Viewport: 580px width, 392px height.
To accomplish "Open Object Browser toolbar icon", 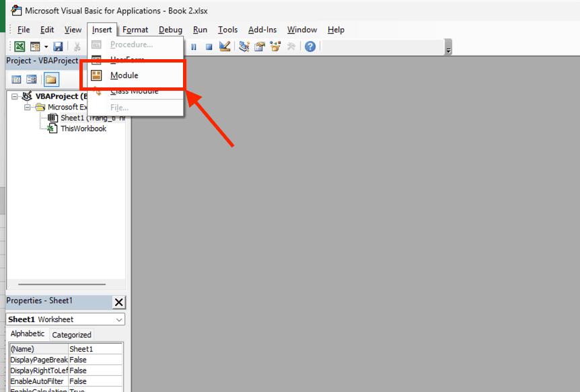I will [276, 46].
